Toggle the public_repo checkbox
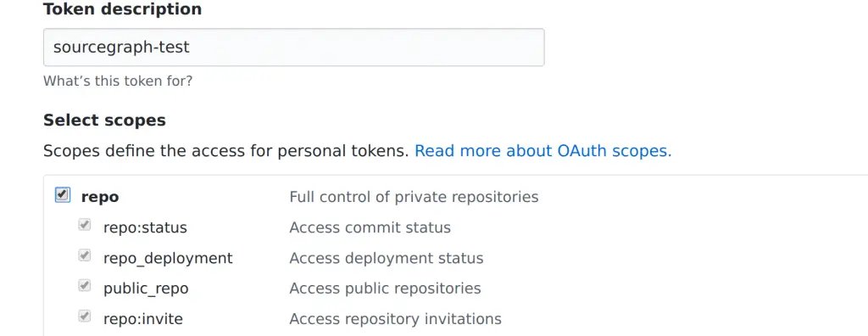This screenshot has height=336, width=868. [x=84, y=286]
